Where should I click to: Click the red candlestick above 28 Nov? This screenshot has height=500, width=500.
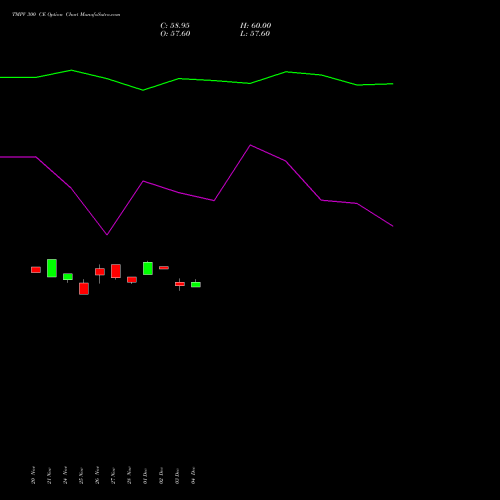[x=132, y=280]
